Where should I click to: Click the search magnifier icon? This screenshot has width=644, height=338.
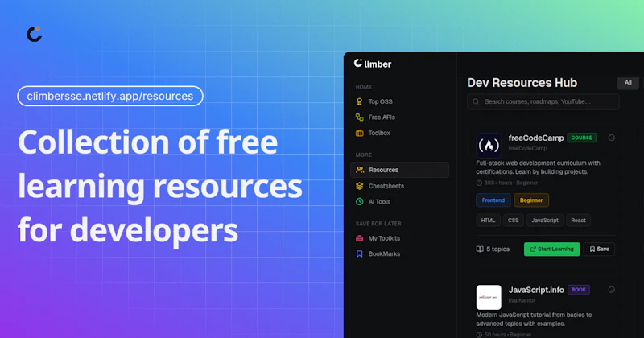[476, 101]
